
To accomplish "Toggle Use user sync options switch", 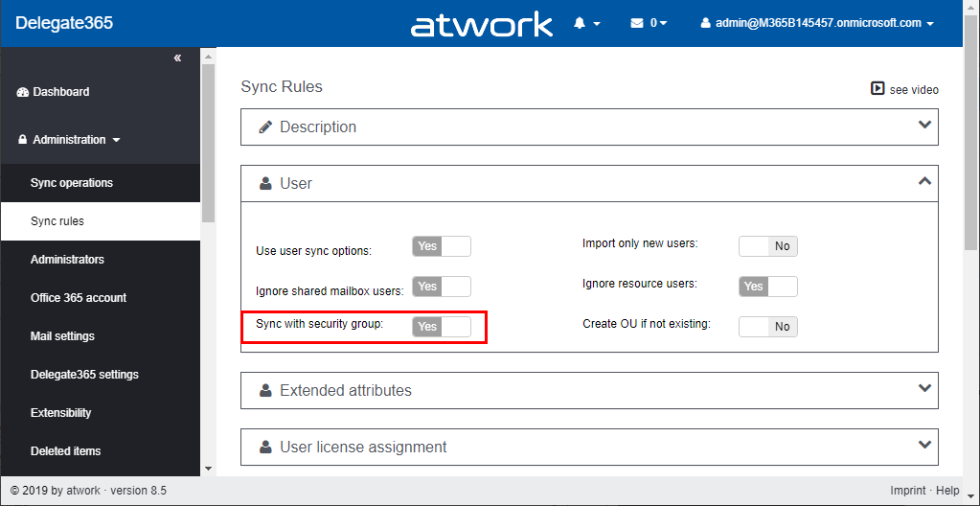I will [x=442, y=246].
